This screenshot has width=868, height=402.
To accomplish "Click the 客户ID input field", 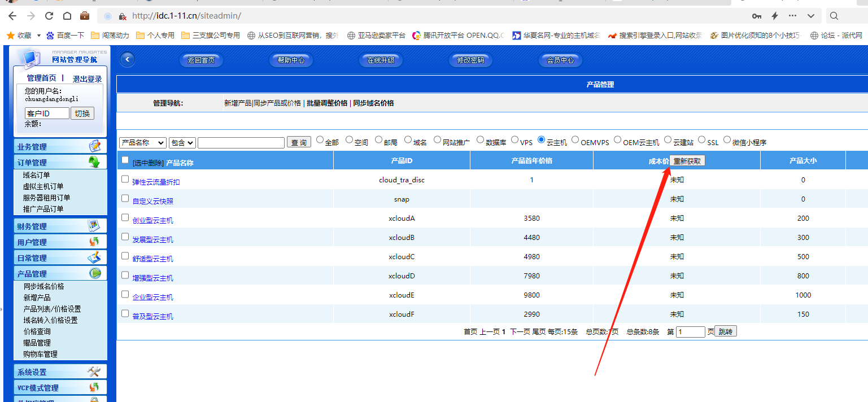I will click(x=47, y=113).
